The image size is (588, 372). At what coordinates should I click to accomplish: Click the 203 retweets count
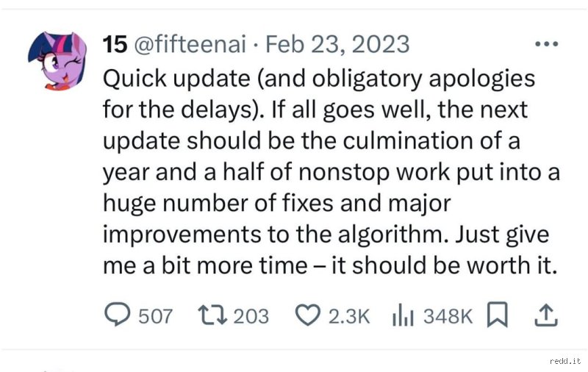[x=251, y=316]
